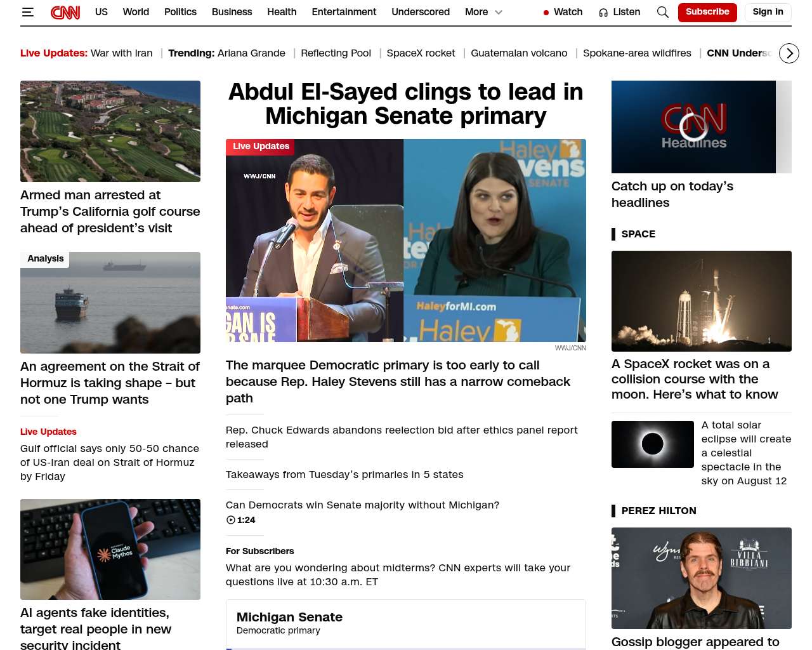
Task: Click the Listen headphones icon
Action: point(603,13)
